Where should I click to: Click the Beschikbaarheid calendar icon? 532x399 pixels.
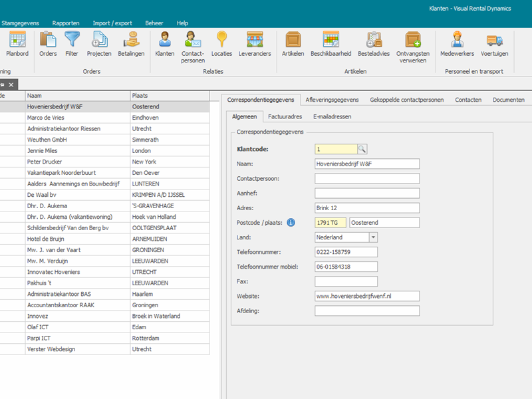coord(331,44)
